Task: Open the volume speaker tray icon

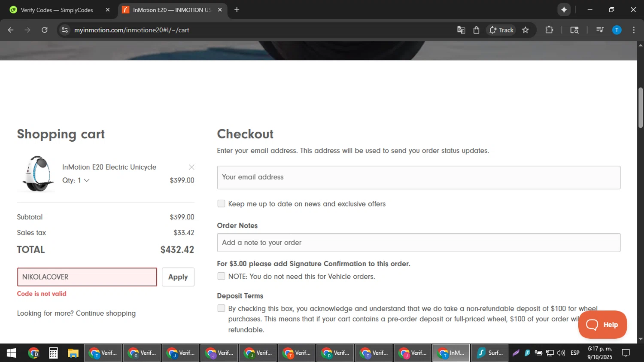Action: coord(561,353)
